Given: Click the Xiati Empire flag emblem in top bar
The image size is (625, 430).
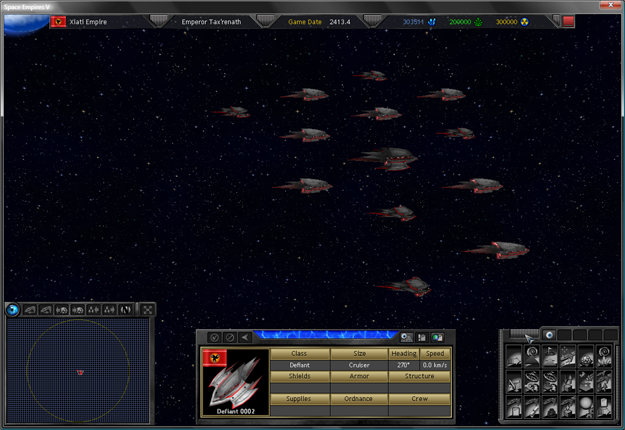Looking at the screenshot, I should (59, 22).
